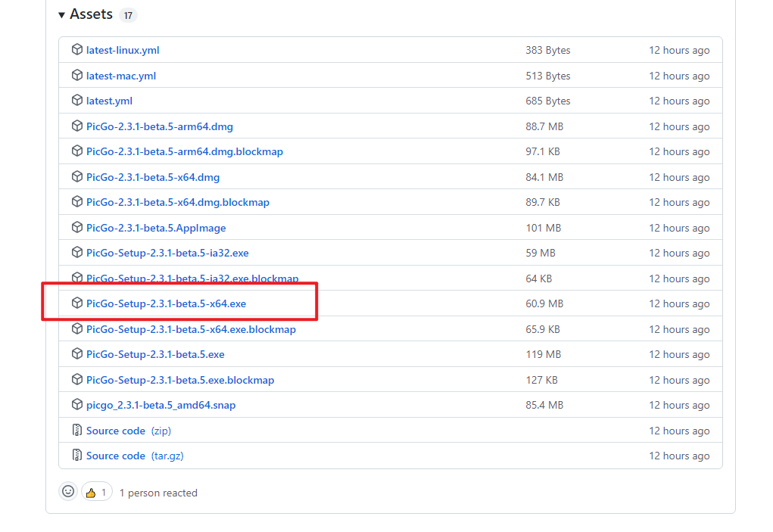The height and width of the screenshot is (532, 773).
Task: Click the '60.9 MB' size value
Action: click(544, 304)
